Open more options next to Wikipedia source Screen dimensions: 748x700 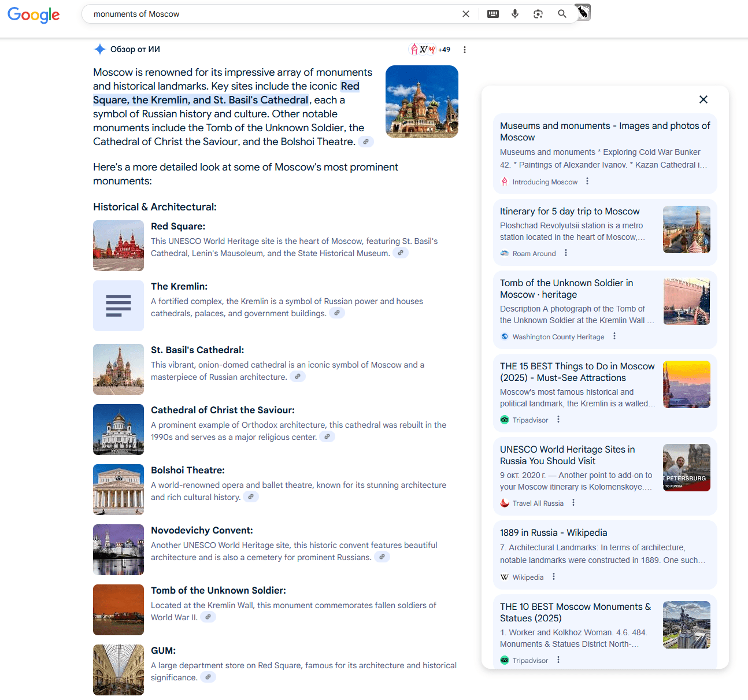tap(554, 577)
